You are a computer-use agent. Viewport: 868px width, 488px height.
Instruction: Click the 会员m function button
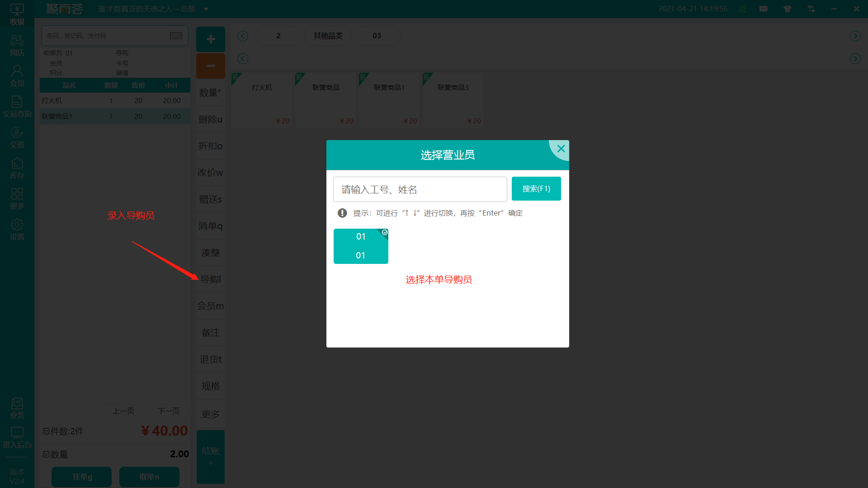(211, 306)
